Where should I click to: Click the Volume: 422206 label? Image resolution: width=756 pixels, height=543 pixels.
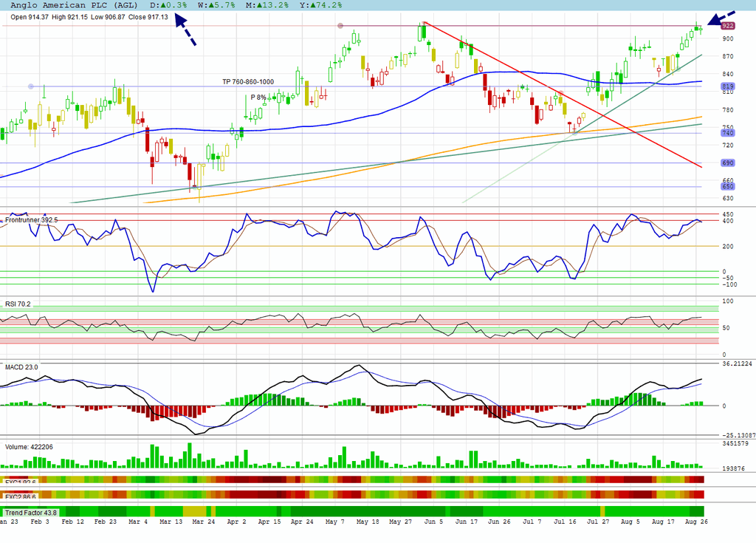pos(29,447)
